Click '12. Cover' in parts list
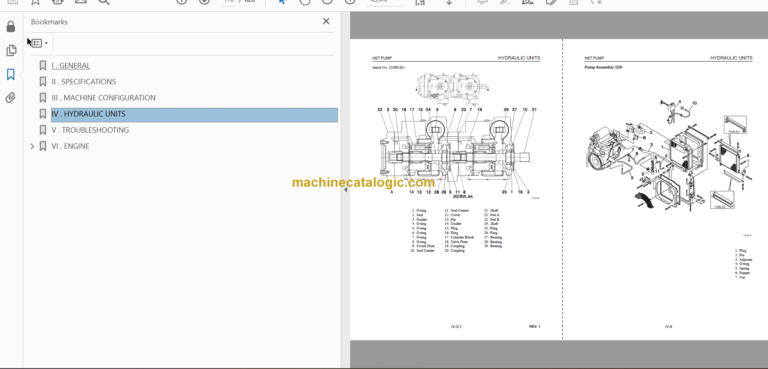768x369 pixels. pos(452,215)
